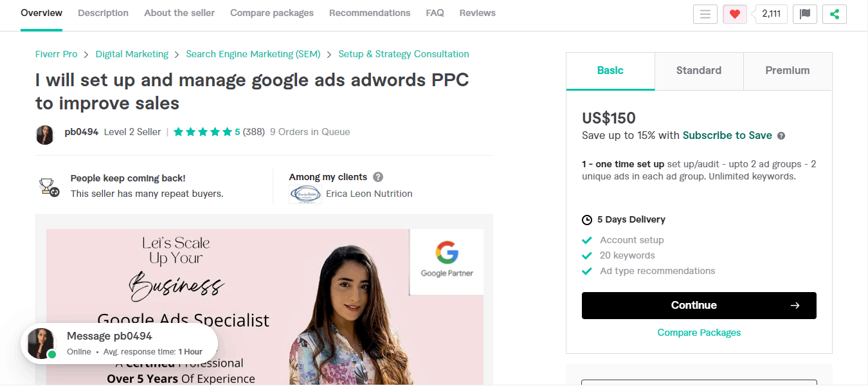Select the Premium package tab
The image size is (868, 386).
pyautogui.click(x=788, y=71)
